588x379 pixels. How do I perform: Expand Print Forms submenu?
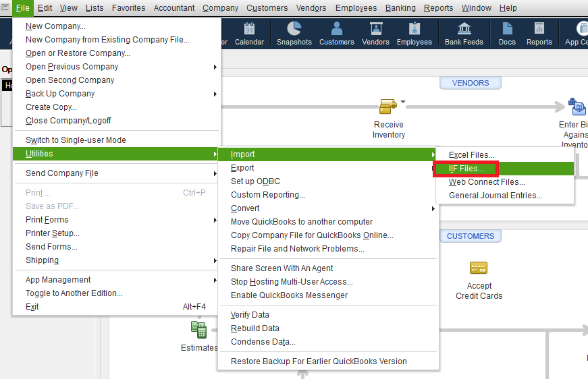[117, 219]
